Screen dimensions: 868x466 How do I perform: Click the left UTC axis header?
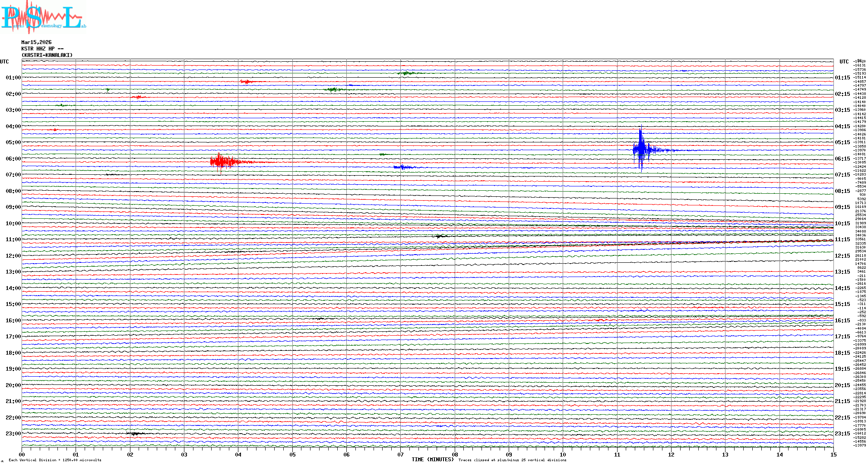click(x=4, y=62)
